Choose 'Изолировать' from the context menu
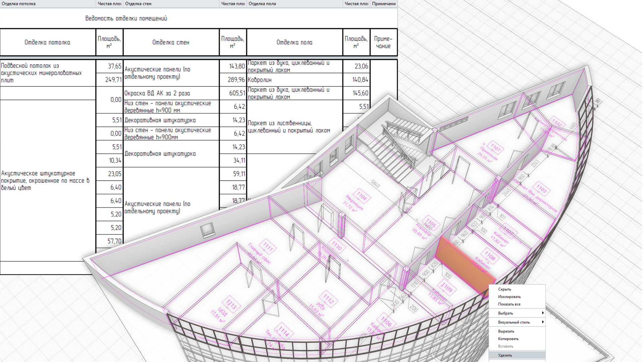 (509, 297)
